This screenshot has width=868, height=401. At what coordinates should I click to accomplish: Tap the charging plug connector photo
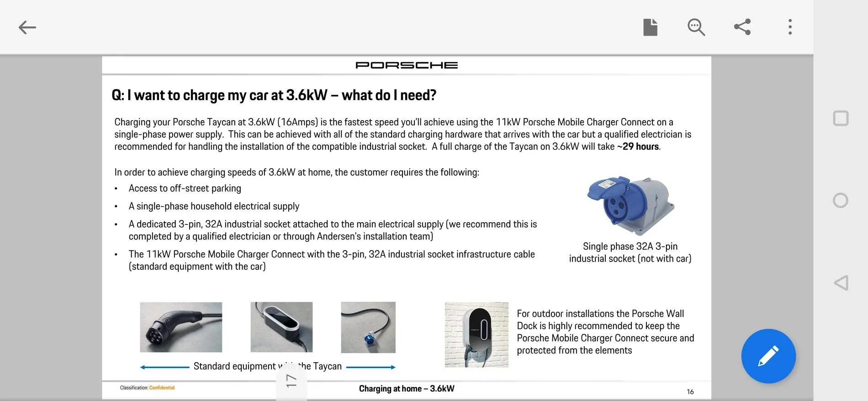coord(181,327)
